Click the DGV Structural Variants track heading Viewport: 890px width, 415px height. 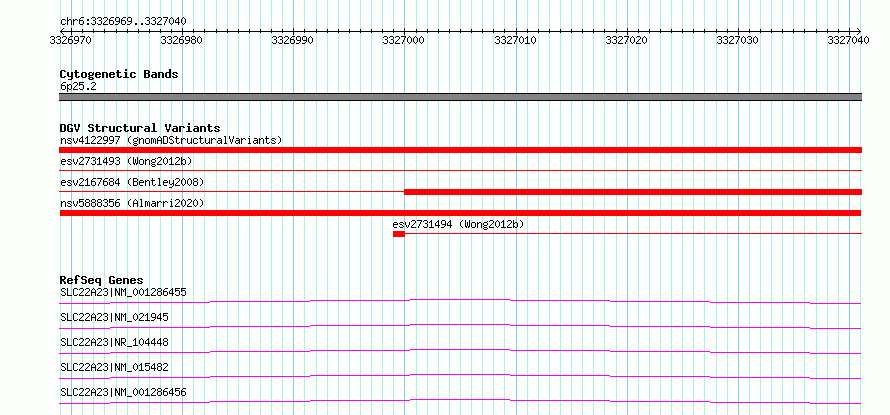[x=140, y=128]
